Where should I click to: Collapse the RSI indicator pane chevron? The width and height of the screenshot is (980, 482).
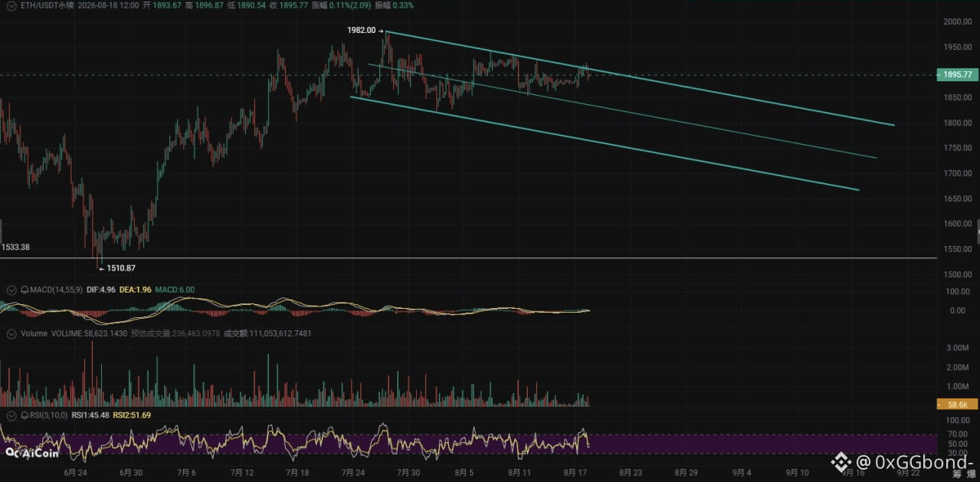click(11, 415)
